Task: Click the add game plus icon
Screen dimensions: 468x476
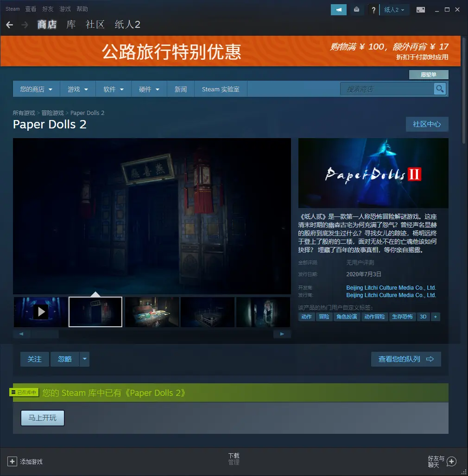Action: [x=12, y=462]
